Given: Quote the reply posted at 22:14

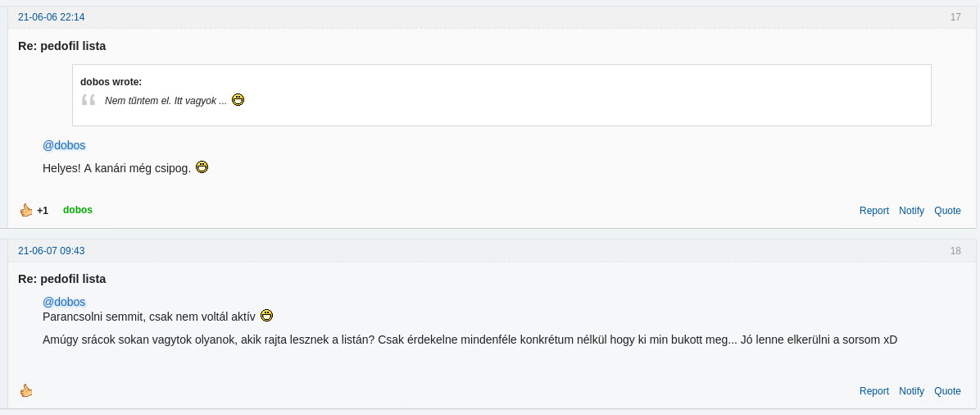Looking at the screenshot, I should (947, 210).
